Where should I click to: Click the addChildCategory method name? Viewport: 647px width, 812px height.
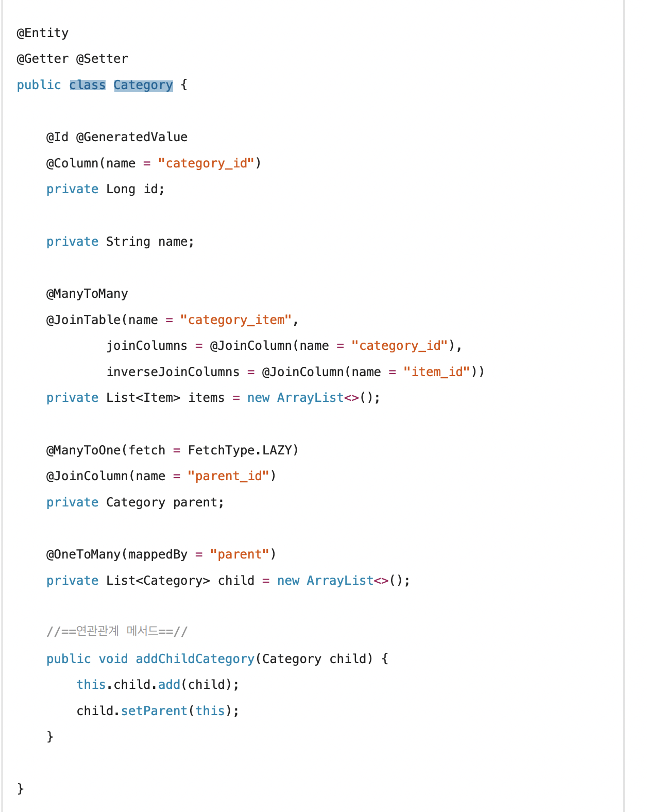[195, 659]
